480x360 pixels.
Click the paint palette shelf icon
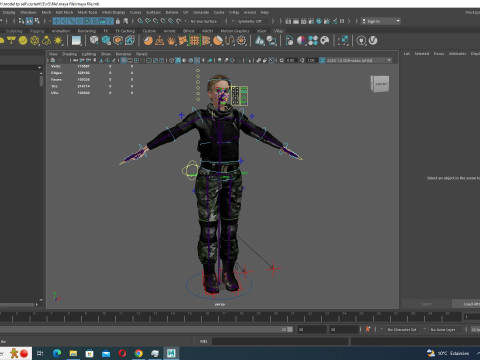pyautogui.click(x=325, y=41)
